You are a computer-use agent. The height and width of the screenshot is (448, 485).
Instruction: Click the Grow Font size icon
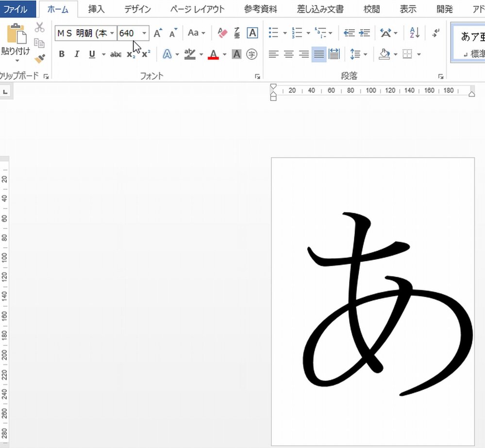click(x=157, y=33)
